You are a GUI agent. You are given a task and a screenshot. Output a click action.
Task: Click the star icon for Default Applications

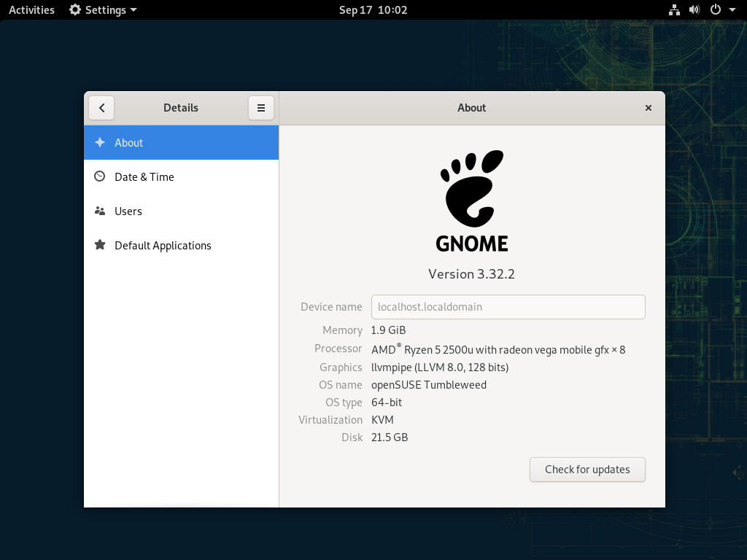(99, 245)
